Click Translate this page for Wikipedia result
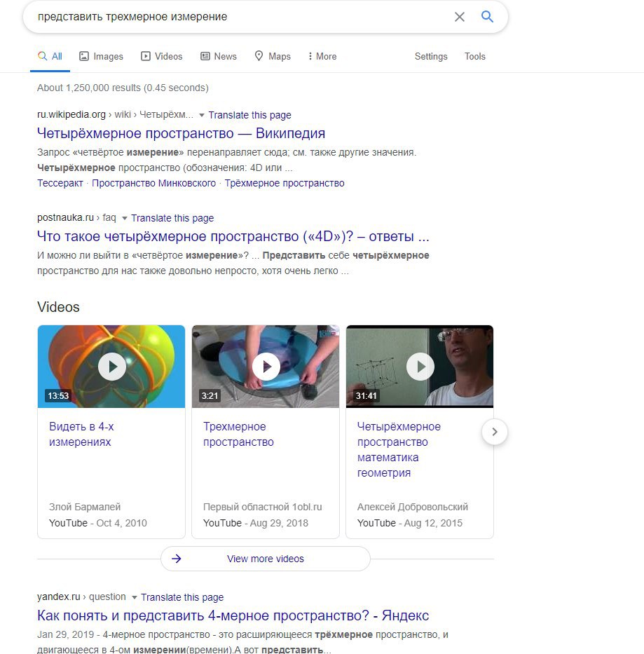This screenshot has height=654, width=644. [x=250, y=115]
